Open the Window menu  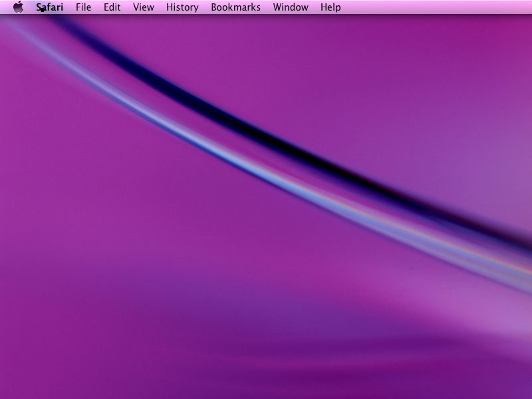pos(291,7)
